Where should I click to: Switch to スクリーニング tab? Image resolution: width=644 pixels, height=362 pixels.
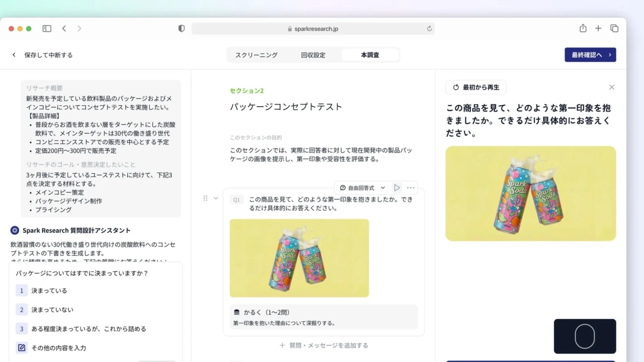pos(257,55)
